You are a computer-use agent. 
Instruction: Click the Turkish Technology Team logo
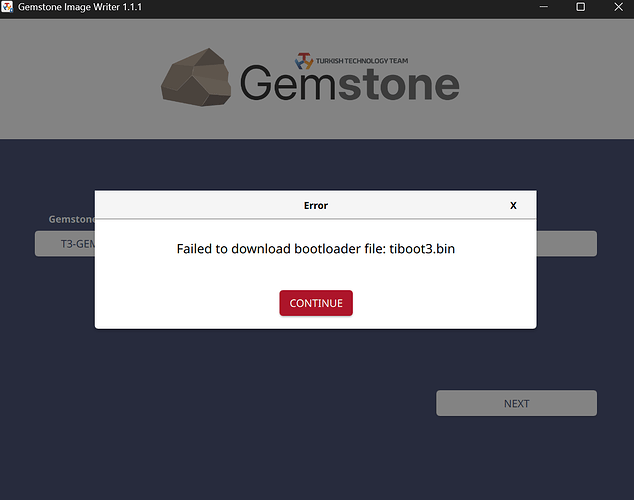(x=351, y=61)
